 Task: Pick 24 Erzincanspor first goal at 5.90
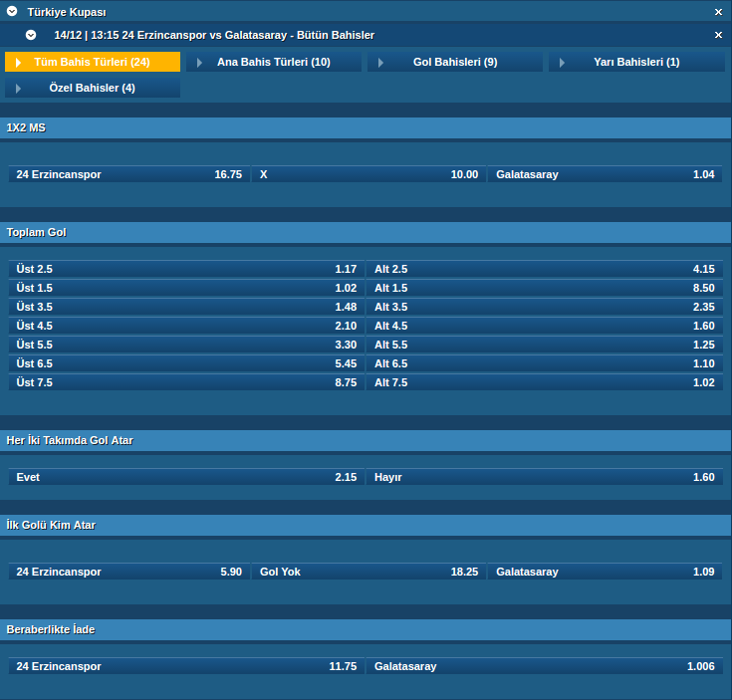coord(129,572)
